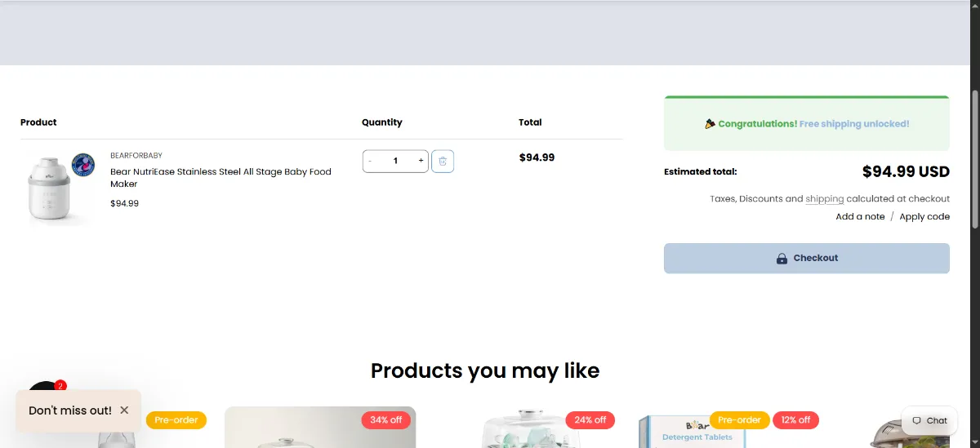Click the Apply code link
Viewport: 980px width, 448px height.
click(924, 216)
